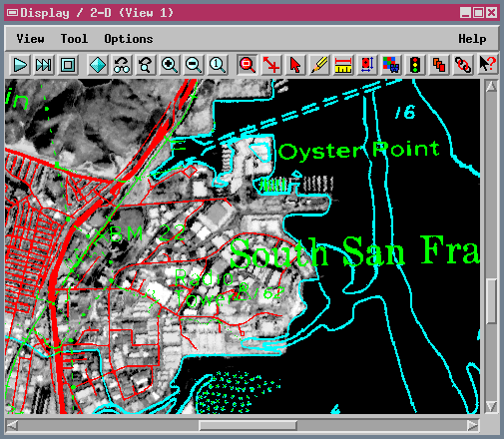Click the arrow with question mark help icon
This screenshot has height=439, width=504.
[487, 65]
